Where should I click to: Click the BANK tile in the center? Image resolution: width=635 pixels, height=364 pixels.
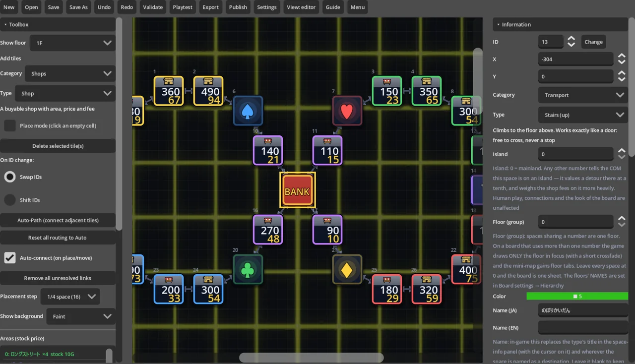[x=297, y=190]
